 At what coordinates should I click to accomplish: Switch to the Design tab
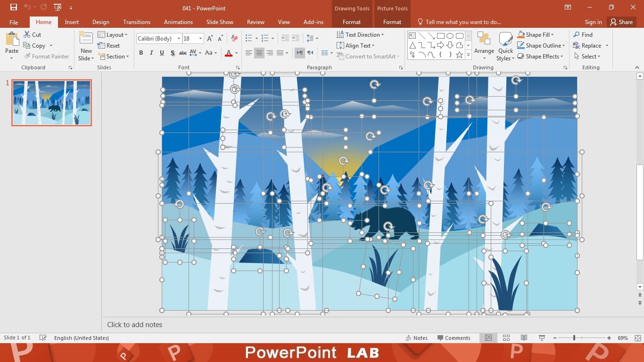tap(100, 22)
